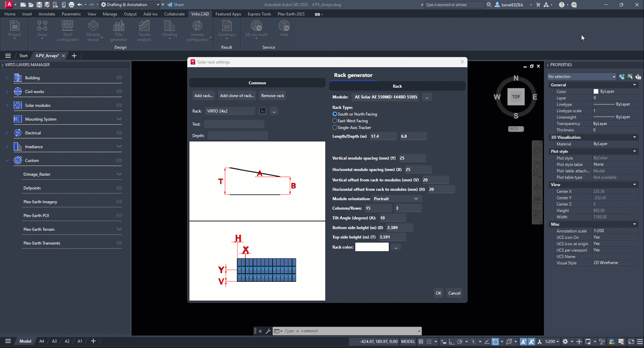
Task: Switch to the A4 layout tab
Action: pyautogui.click(x=42, y=341)
